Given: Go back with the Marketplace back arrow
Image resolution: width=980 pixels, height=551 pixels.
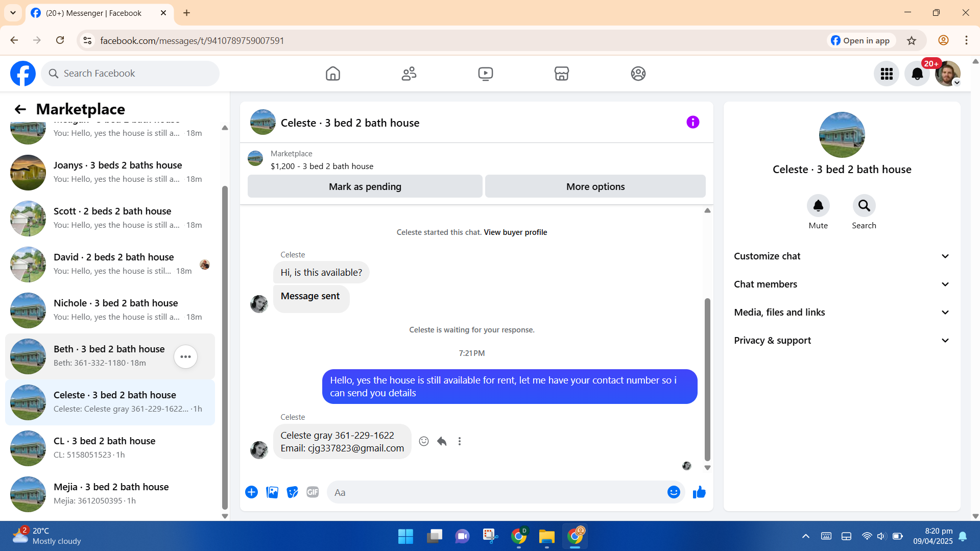Looking at the screenshot, I should [20, 109].
